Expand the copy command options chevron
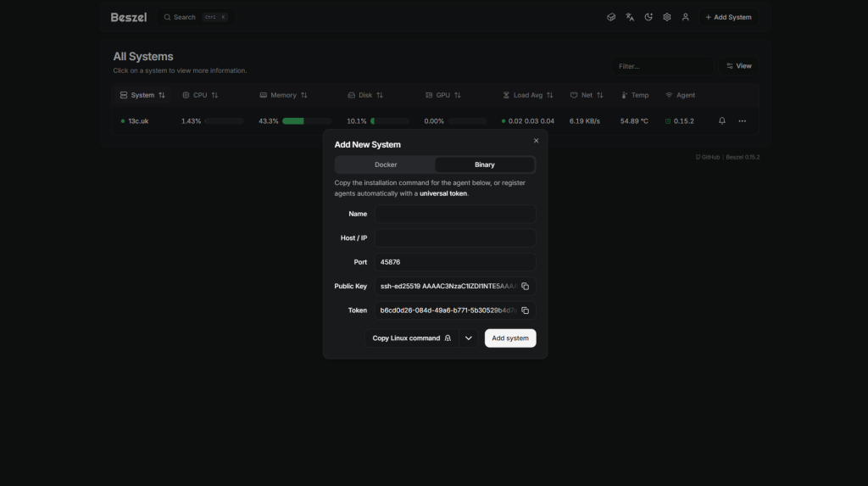 tap(469, 338)
